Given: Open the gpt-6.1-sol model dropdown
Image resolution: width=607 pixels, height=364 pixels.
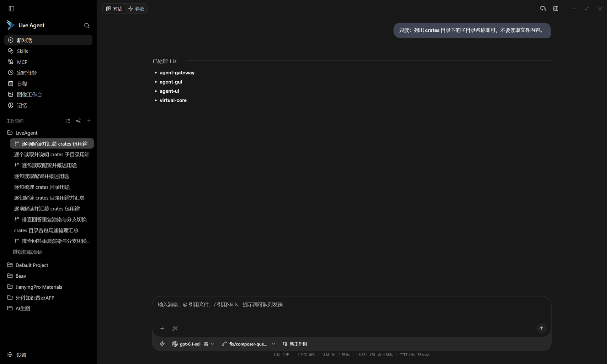Looking at the screenshot, I should [193, 344].
